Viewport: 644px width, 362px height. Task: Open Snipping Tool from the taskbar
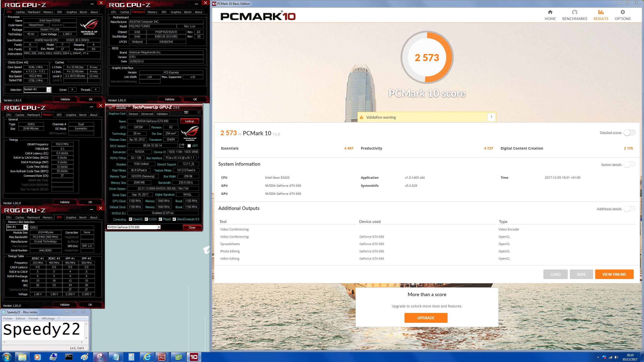pos(100,357)
